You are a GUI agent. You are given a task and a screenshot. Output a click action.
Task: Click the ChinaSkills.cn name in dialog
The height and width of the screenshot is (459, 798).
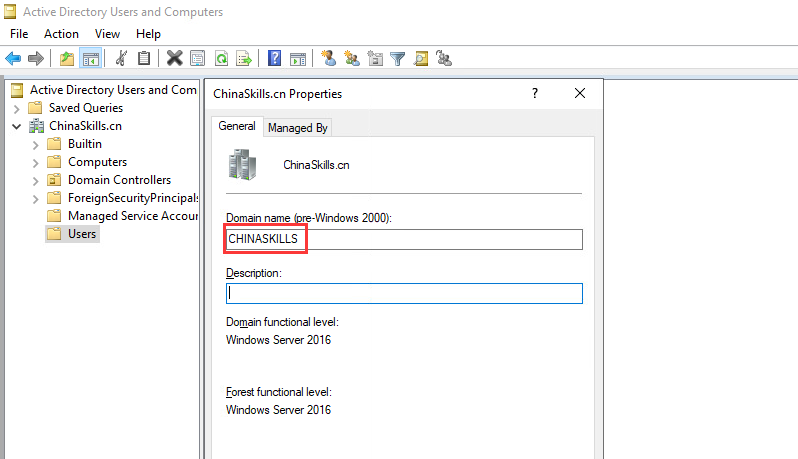pos(316,165)
